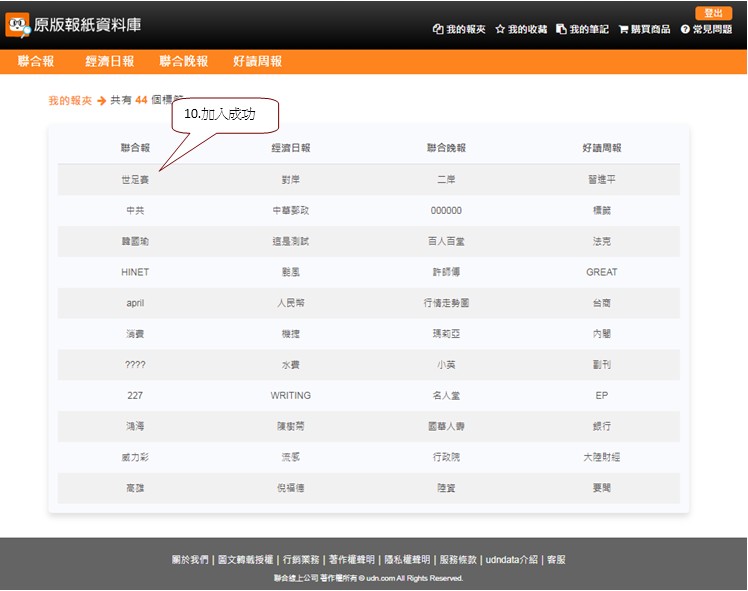Viewport: 748px width, 591px height.
Task: Click the 行政院 tag
Action: pos(446,457)
